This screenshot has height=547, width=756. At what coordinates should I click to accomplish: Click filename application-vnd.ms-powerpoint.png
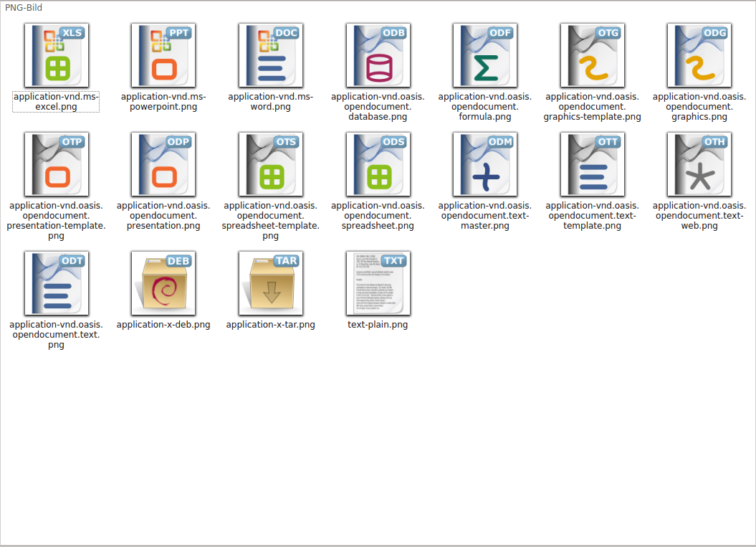click(x=163, y=102)
